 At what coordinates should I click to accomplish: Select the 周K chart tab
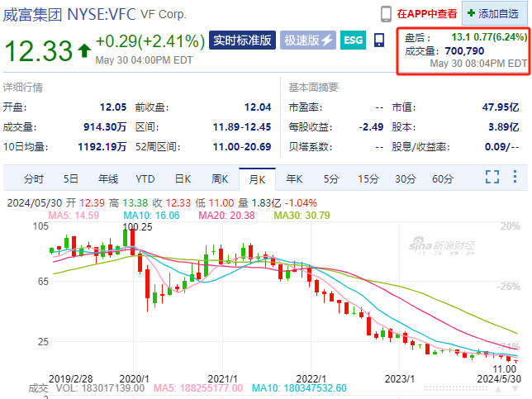point(220,178)
